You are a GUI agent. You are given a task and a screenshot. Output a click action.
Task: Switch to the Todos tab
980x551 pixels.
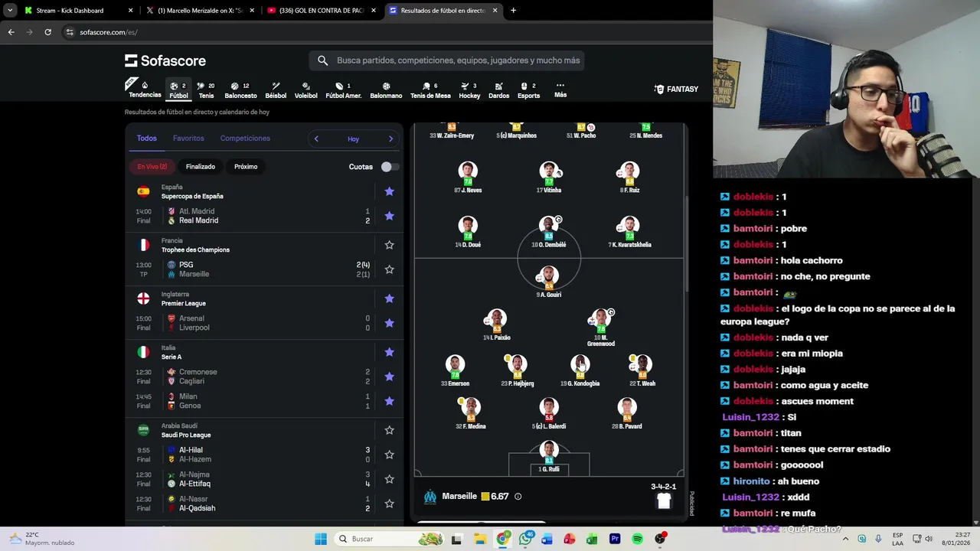[x=146, y=139]
